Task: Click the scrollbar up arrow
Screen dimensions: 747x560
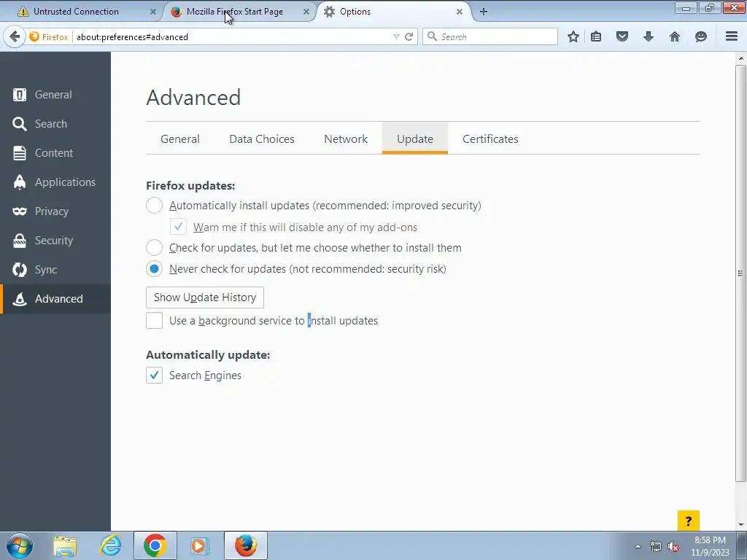Action: pyautogui.click(x=740, y=58)
